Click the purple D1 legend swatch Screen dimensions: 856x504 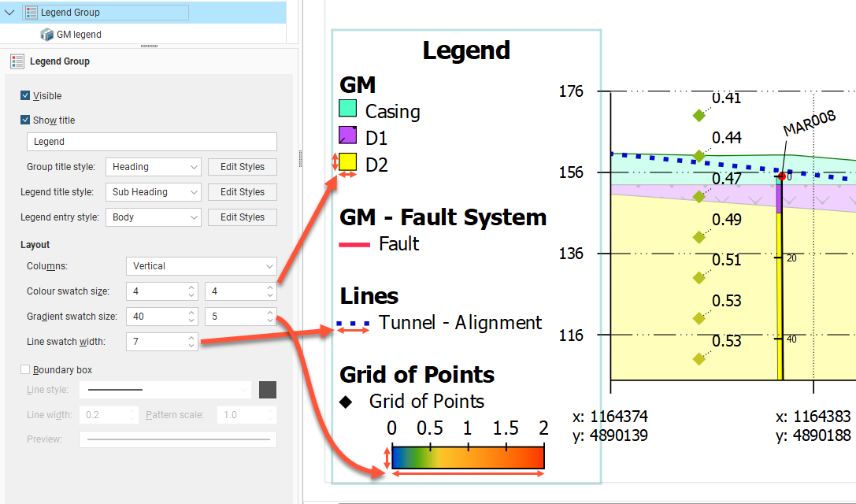(348, 135)
